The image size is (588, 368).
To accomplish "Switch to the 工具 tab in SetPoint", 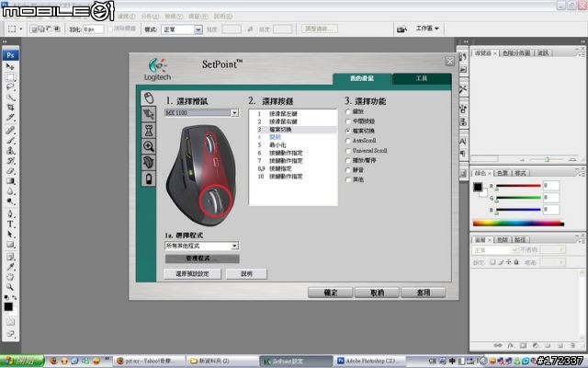I will [x=422, y=78].
